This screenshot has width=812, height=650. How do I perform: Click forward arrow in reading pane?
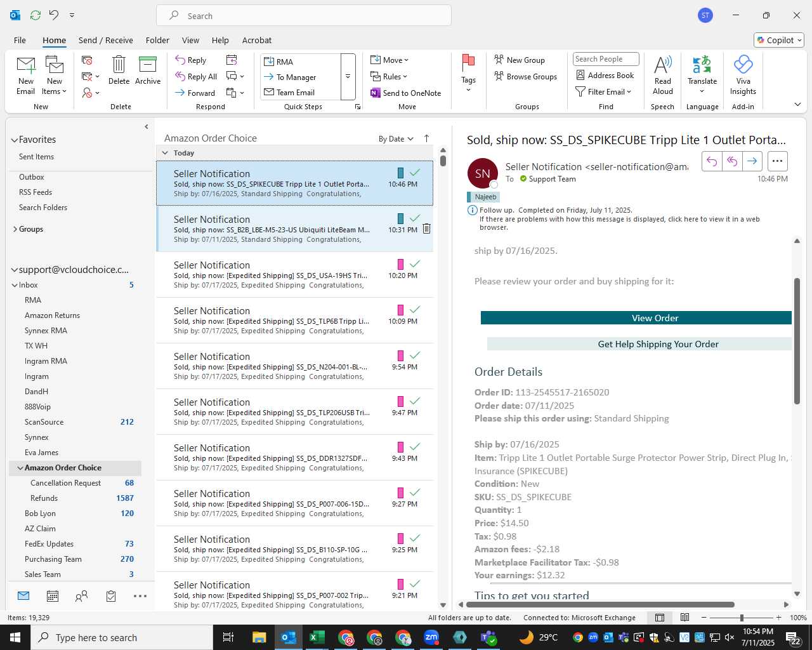tap(752, 161)
